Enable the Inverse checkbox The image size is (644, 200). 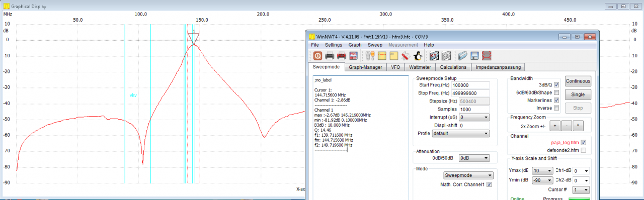[556, 108]
